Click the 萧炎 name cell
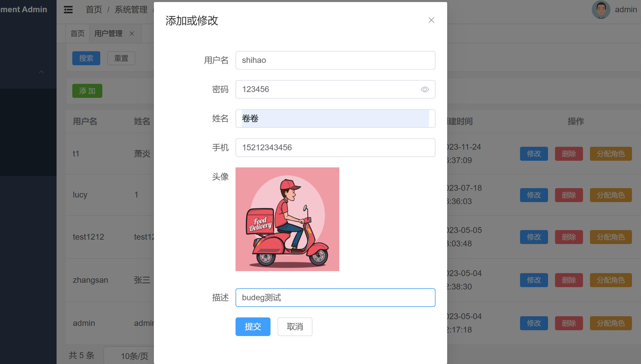 [x=142, y=154]
